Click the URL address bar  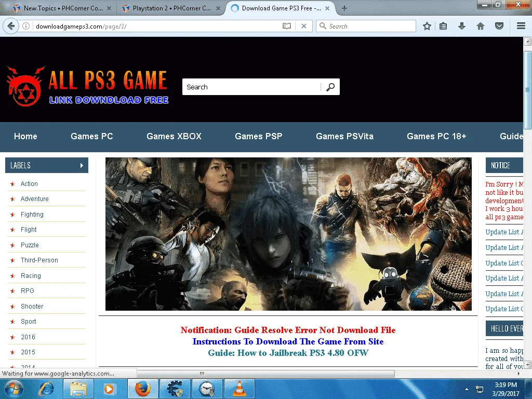pyautogui.click(x=156, y=26)
